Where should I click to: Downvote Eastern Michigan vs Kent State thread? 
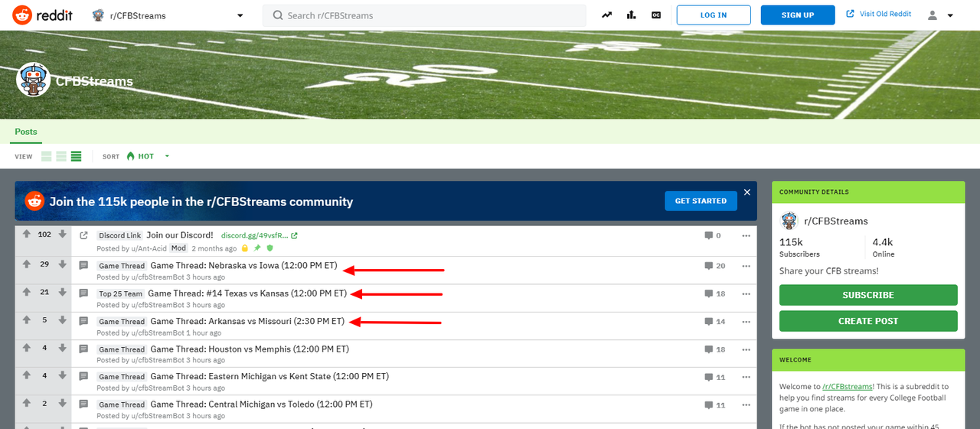point(62,375)
